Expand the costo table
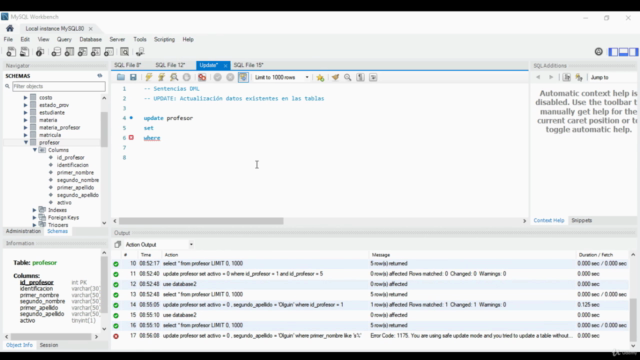Image resolution: width=640 pixels, height=360 pixels. coord(26,98)
